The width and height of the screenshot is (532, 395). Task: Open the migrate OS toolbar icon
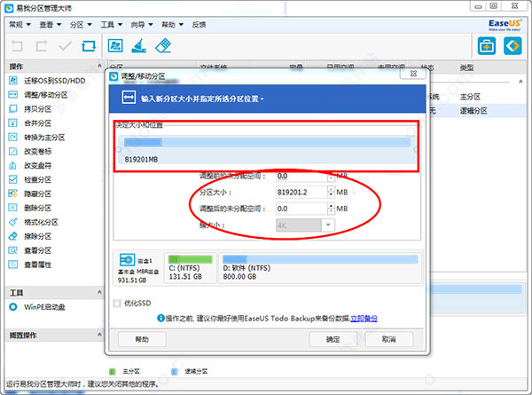coord(115,45)
